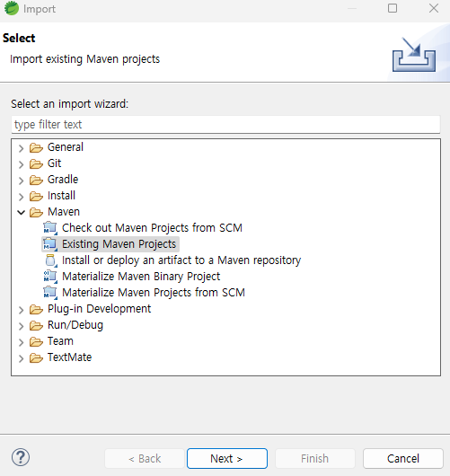Click the Check out Maven Projects from SCM icon

[x=50, y=228]
